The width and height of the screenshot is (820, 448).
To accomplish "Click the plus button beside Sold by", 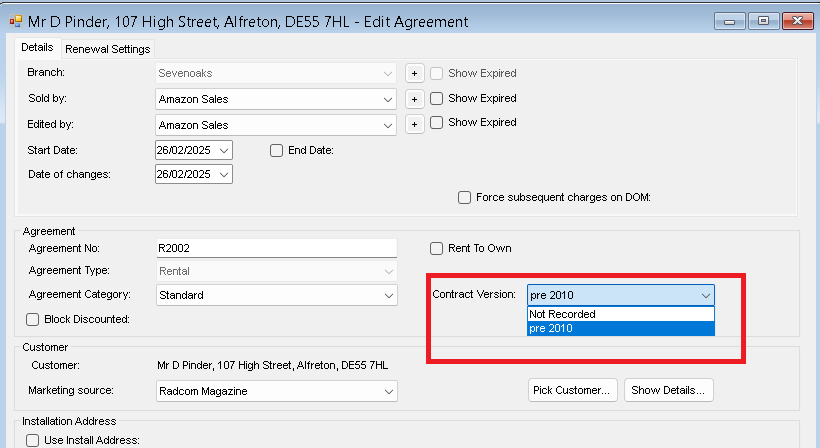I will pyautogui.click(x=414, y=99).
